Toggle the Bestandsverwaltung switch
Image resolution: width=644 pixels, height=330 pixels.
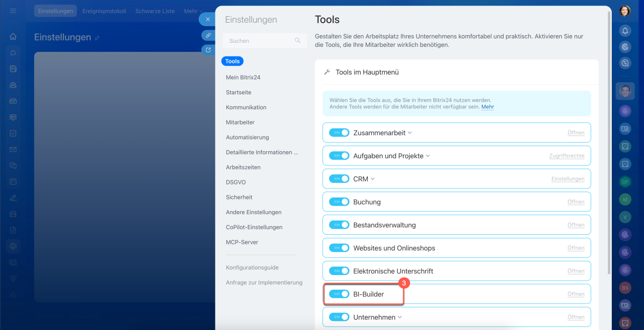tap(339, 225)
